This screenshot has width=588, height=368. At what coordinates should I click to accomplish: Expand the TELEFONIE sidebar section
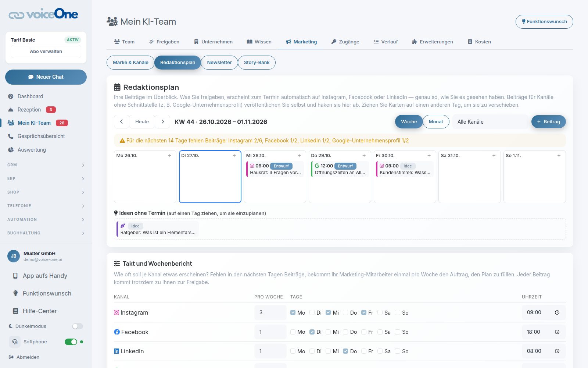[x=46, y=206]
